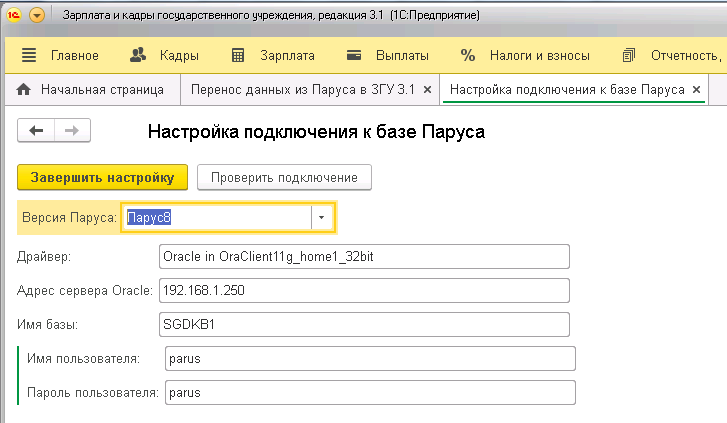
Task: Close the Настройка подключения к базе Паруса tab
Action: (x=694, y=89)
